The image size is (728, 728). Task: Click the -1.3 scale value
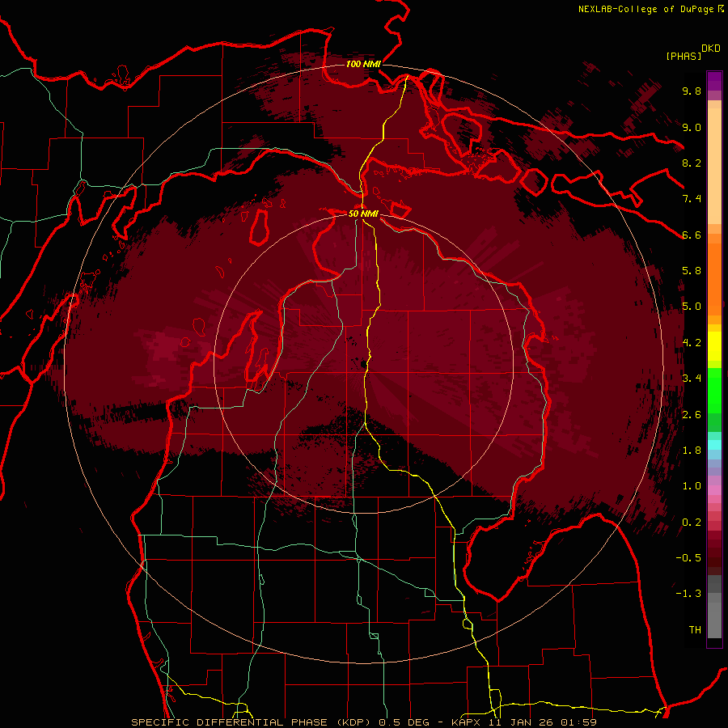[x=688, y=594]
